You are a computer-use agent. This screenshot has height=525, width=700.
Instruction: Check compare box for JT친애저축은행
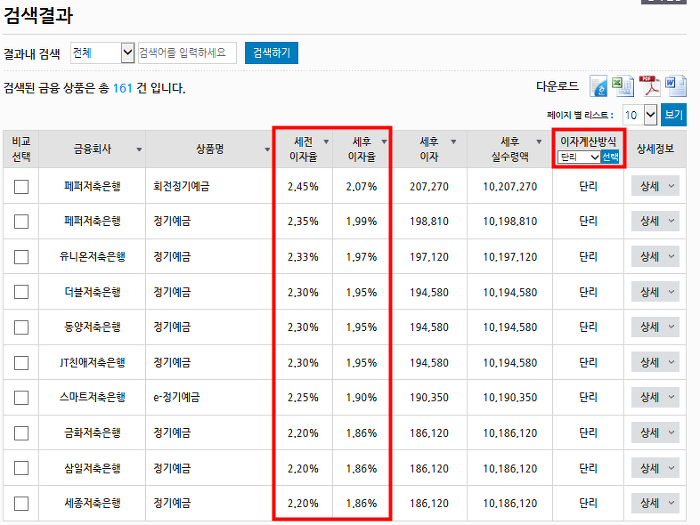[x=21, y=362]
